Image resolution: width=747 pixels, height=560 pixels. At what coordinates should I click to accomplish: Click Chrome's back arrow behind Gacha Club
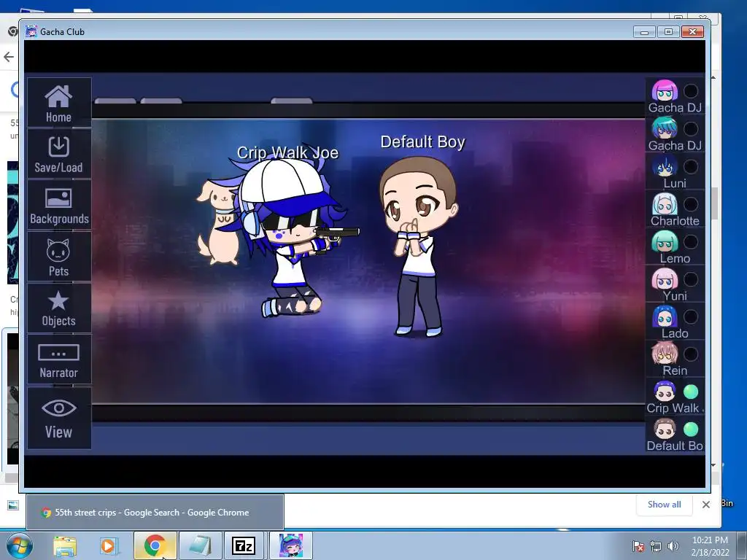[9, 57]
